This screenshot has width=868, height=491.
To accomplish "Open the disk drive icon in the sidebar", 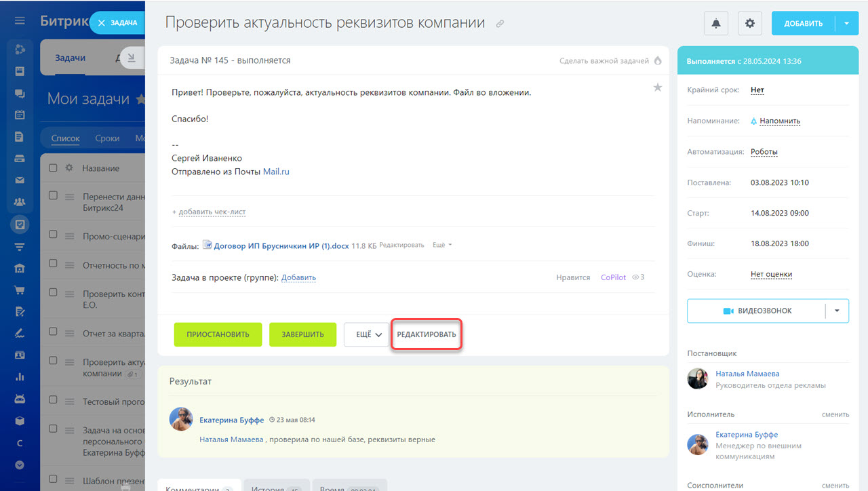I will click(20, 159).
